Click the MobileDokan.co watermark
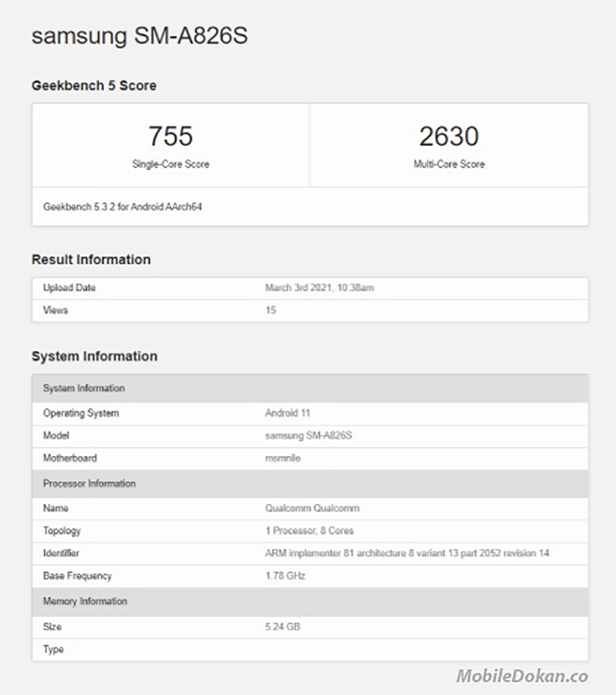The image size is (616, 695). tap(522, 676)
